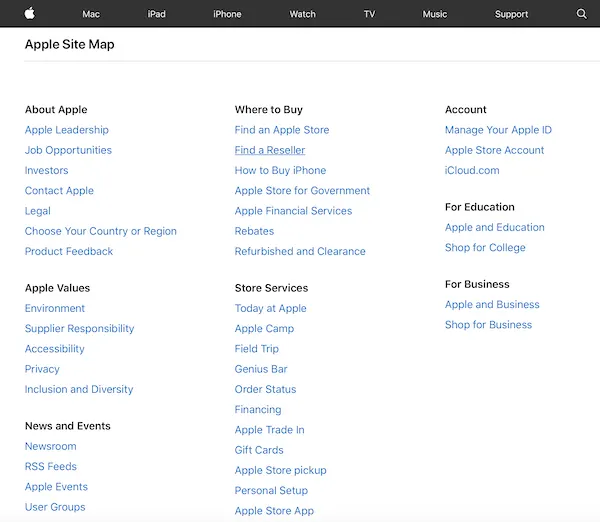
Task: Open Find an Apple Store link
Action: tap(282, 130)
